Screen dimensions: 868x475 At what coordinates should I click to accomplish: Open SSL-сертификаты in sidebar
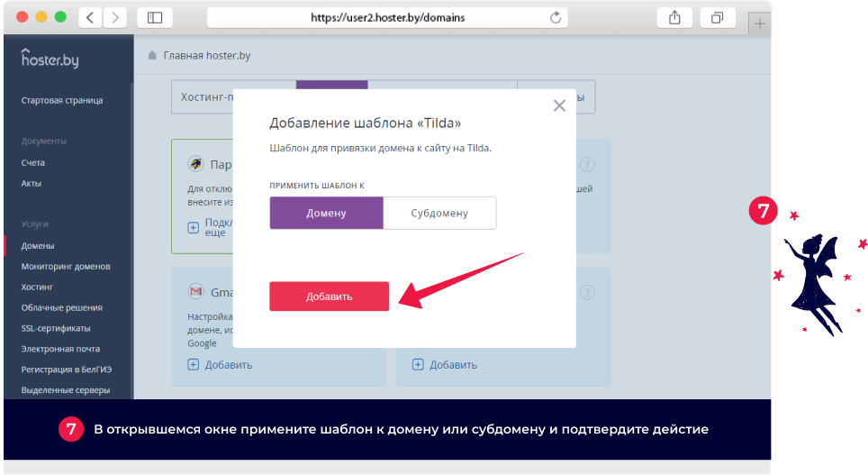tap(55, 328)
